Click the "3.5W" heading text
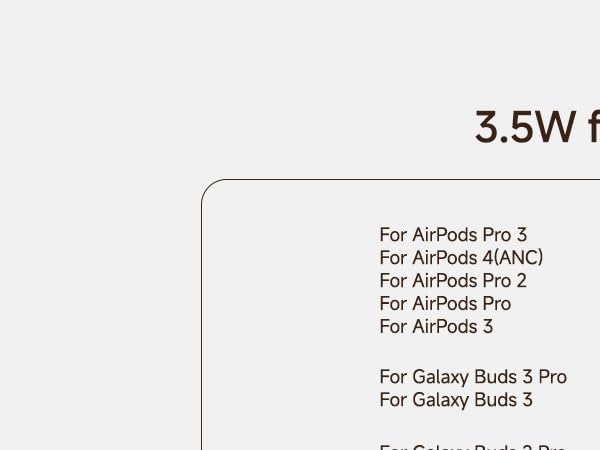 tap(525, 128)
